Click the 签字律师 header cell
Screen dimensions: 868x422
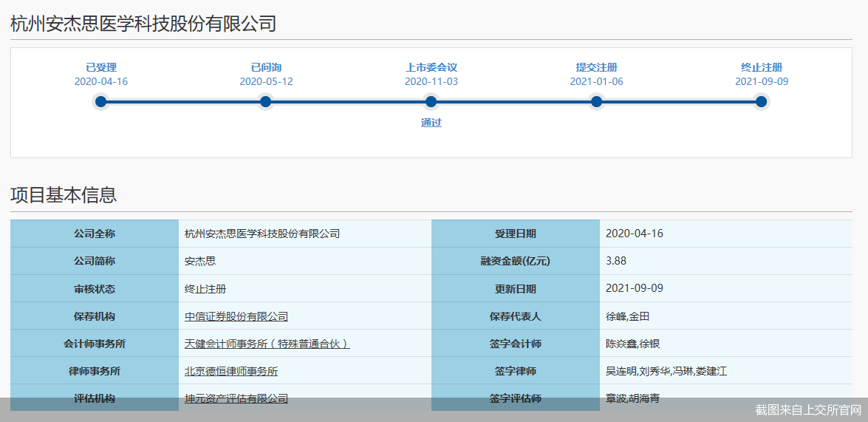click(516, 371)
